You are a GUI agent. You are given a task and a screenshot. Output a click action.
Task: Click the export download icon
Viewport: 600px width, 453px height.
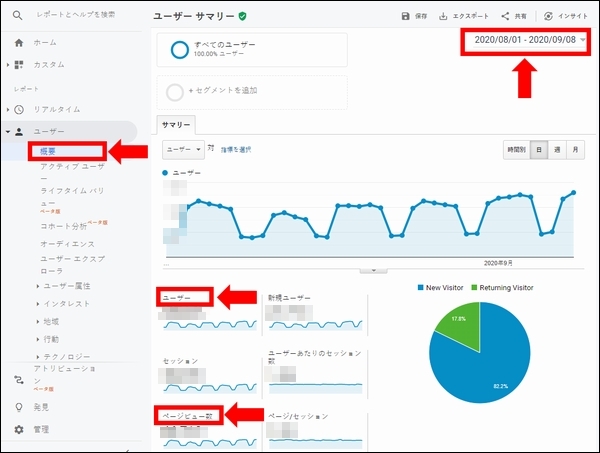(443, 16)
